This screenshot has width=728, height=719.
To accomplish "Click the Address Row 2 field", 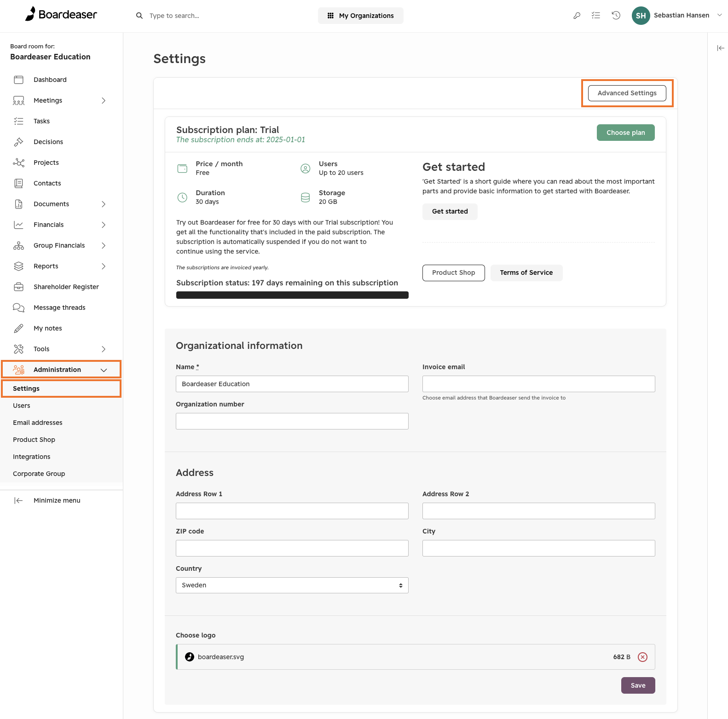I will click(x=538, y=511).
